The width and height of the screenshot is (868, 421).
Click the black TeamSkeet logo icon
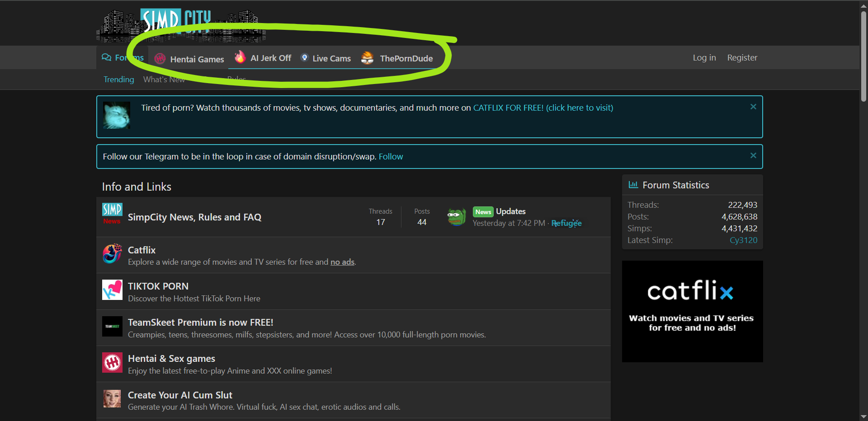coord(112,326)
